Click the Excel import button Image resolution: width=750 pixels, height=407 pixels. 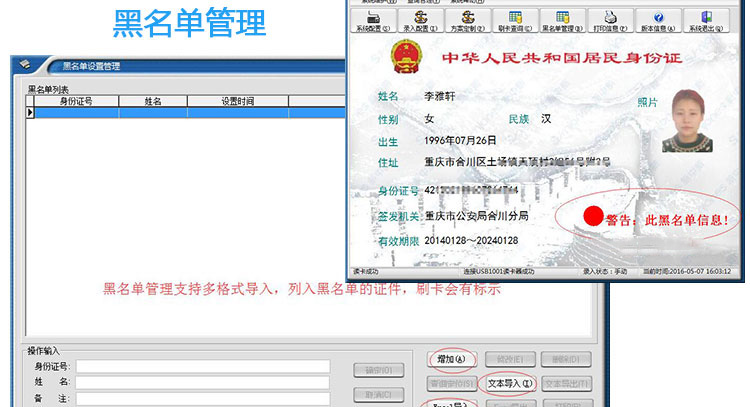click(x=452, y=403)
